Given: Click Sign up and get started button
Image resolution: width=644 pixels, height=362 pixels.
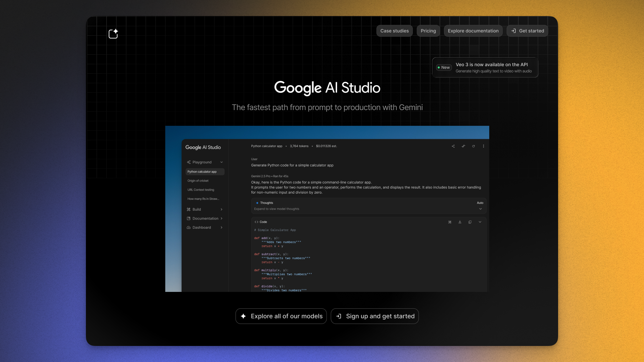Looking at the screenshot, I should pyautogui.click(x=375, y=316).
